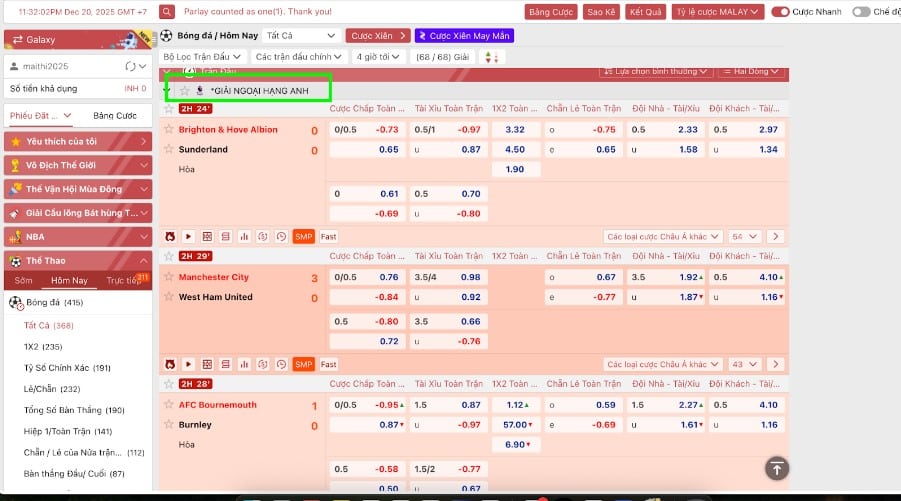This screenshot has width=901, height=501.
Task: Expand the NBA sidebar section
Action: 78,237
